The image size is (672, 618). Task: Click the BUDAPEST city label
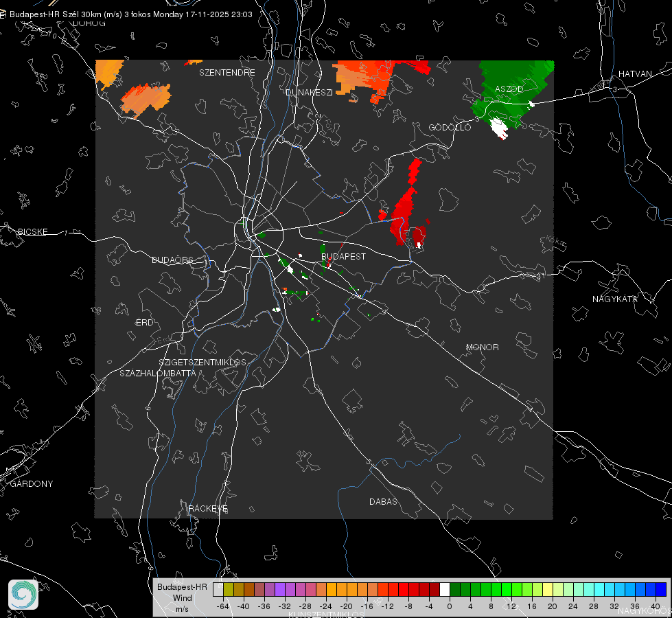tap(343, 256)
